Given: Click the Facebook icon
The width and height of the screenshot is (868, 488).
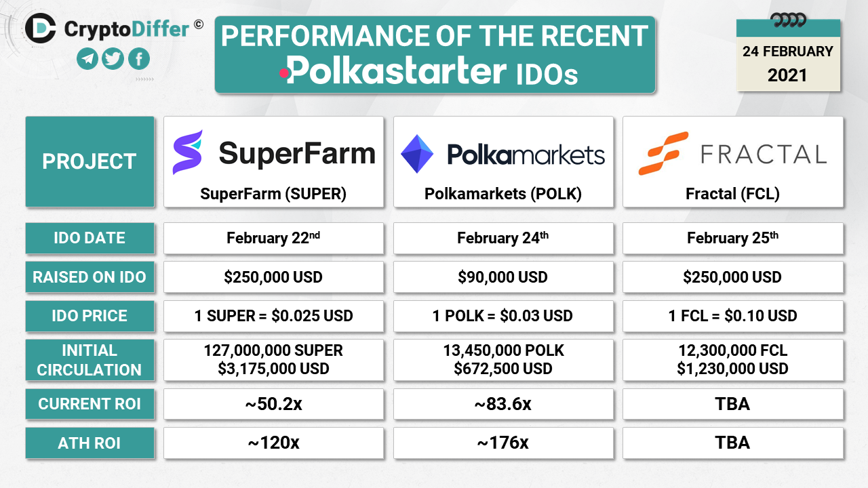Looking at the screenshot, I should pyautogui.click(x=139, y=59).
